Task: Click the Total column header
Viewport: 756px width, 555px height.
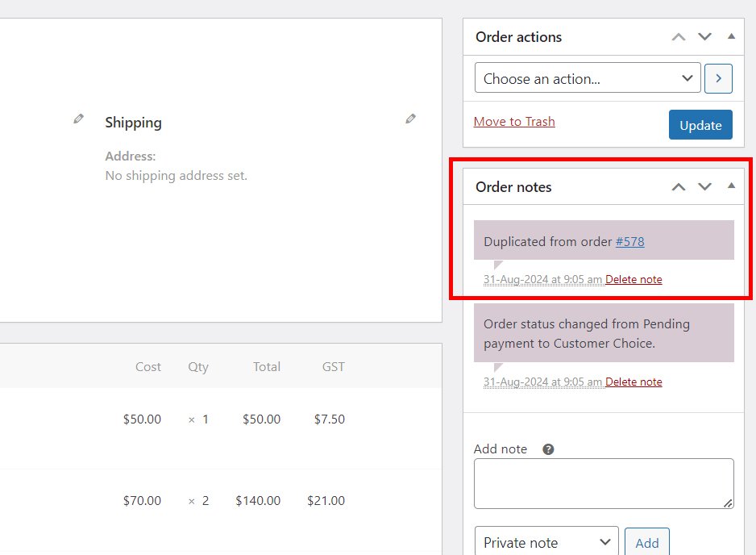Action: click(267, 367)
